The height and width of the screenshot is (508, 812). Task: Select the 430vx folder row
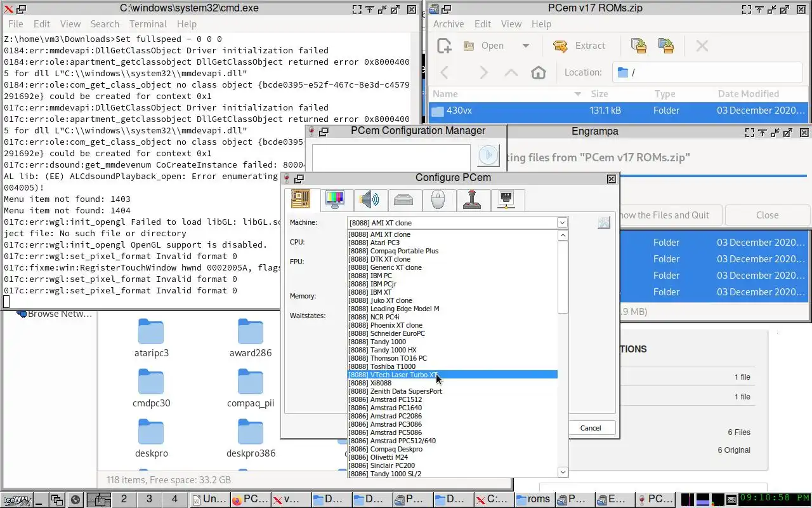pos(619,110)
